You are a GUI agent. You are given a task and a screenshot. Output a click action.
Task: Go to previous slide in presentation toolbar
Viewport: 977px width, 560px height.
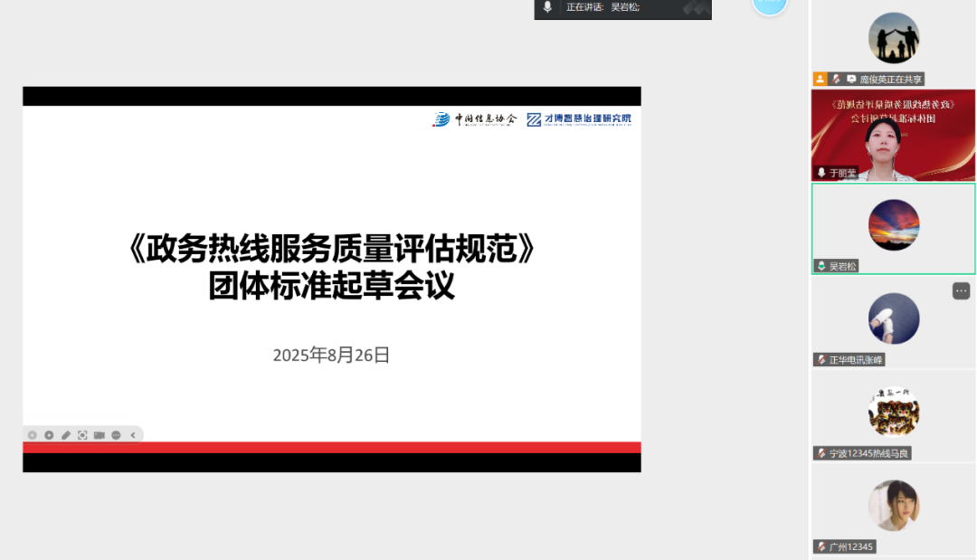click(33, 435)
